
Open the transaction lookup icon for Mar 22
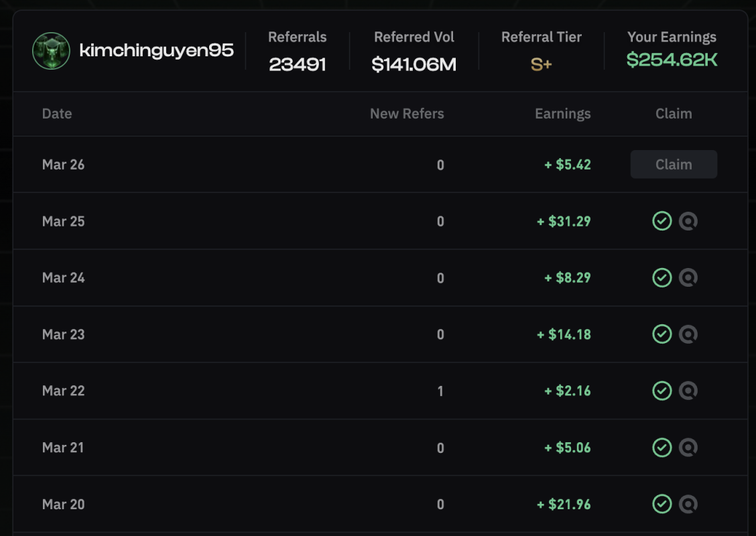tap(688, 391)
